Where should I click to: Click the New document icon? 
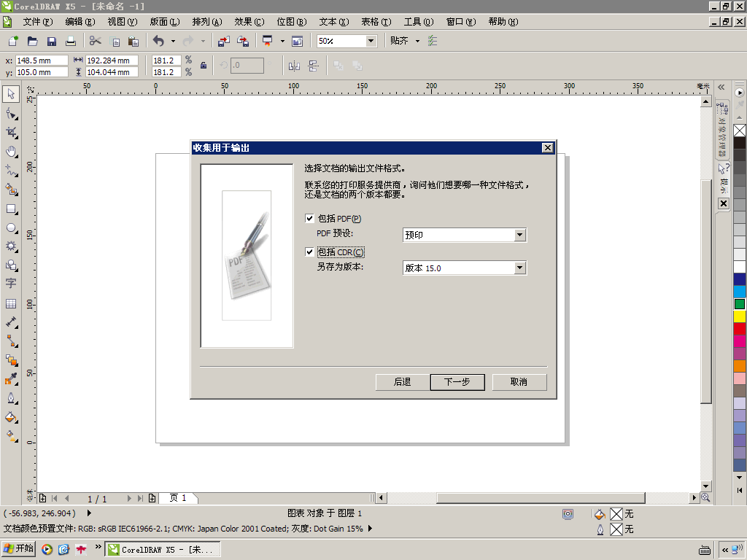[x=13, y=42]
